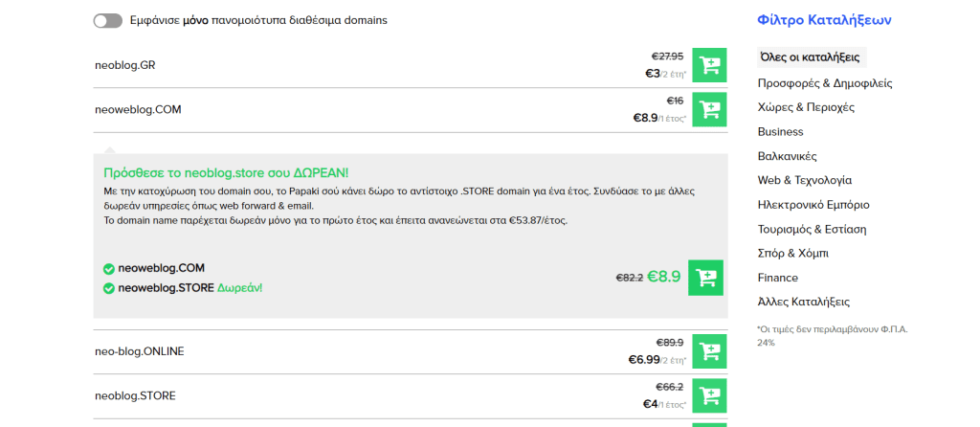Add neoblog.STORE to cart
This screenshot has height=427, width=980.
click(709, 395)
